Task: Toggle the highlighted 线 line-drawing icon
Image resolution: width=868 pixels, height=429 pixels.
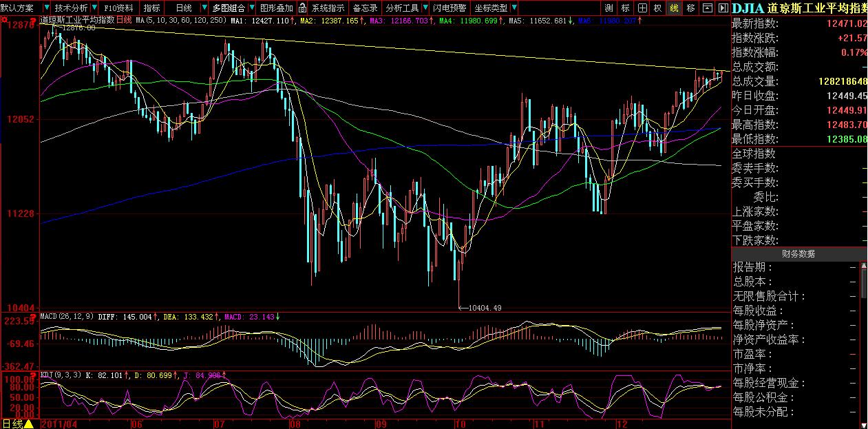Action: tap(674, 8)
